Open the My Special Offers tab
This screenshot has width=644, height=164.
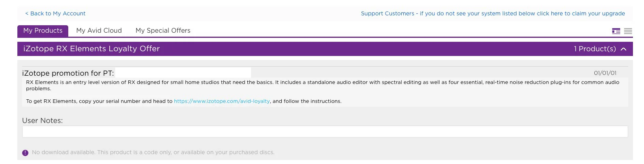click(163, 31)
